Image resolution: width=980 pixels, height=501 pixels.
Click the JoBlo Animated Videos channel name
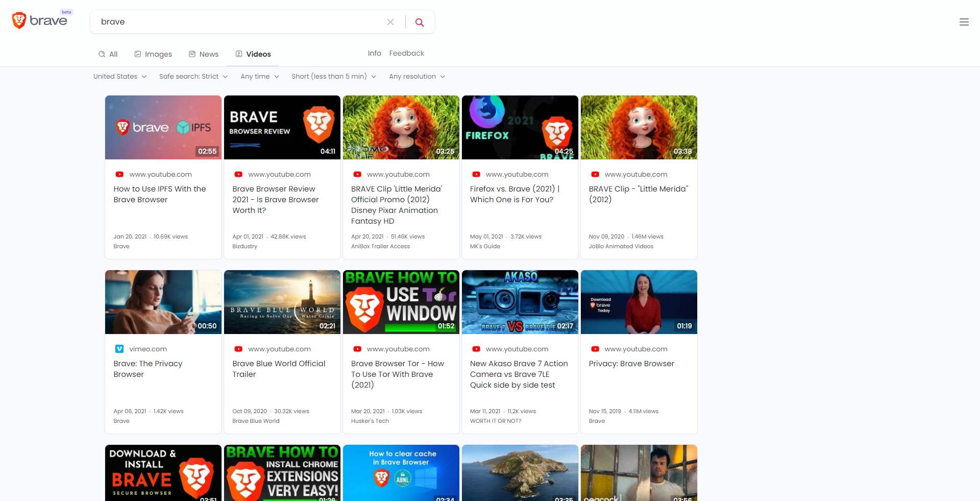point(621,246)
